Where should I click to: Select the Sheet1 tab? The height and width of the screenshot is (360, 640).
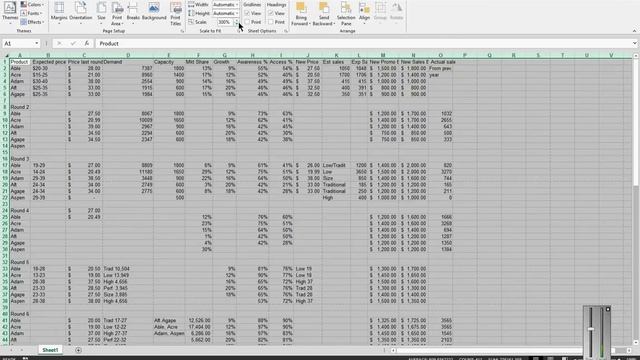pos(50,350)
